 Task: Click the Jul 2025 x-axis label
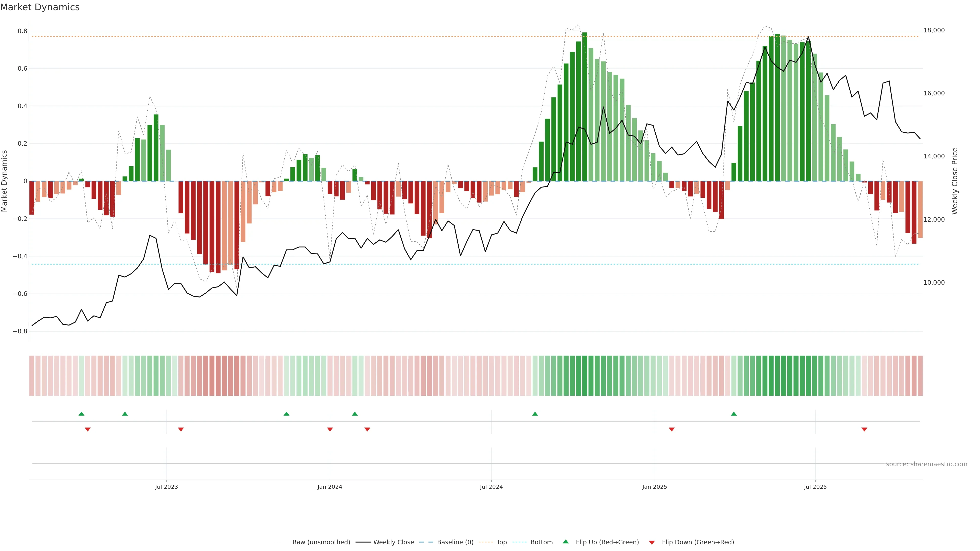(815, 487)
